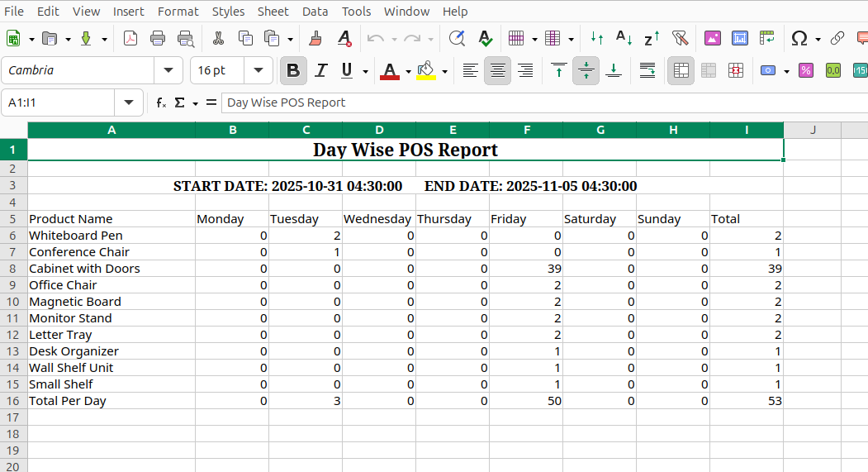Toggle Italic formatting
Screen dimensions: 868x472
click(320, 70)
